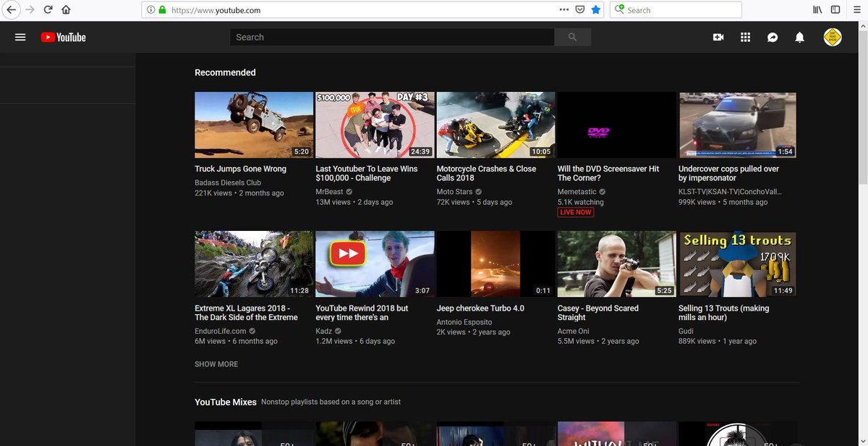
Task: Open the account avatar menu
Action: [x=833, y=37]
